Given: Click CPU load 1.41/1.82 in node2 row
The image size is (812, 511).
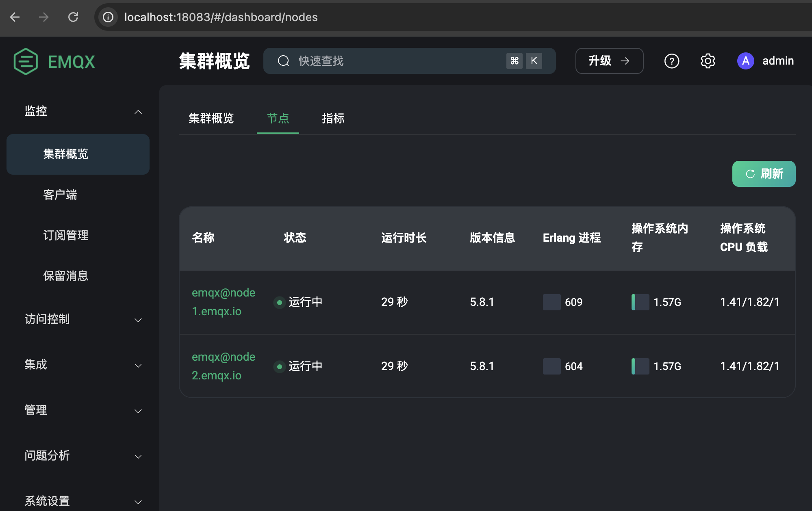Looking at the screenshot, I should (x=750, y=366).
